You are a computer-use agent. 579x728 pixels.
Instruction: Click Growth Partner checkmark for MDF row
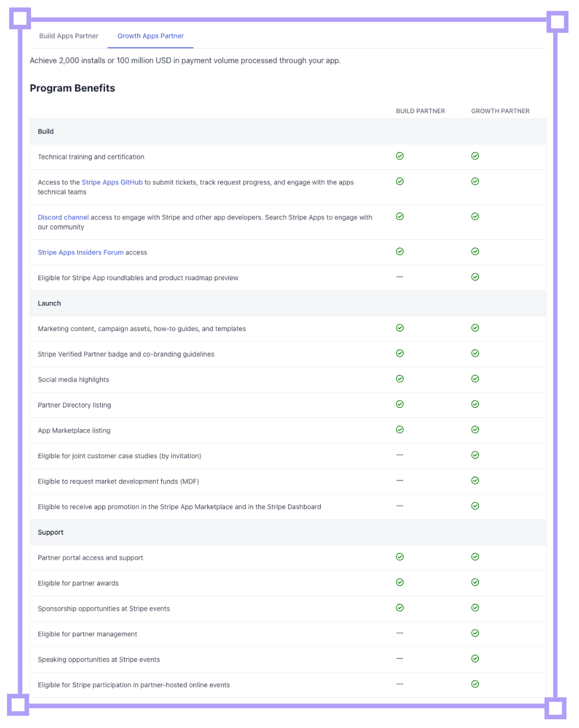point(475,480)
